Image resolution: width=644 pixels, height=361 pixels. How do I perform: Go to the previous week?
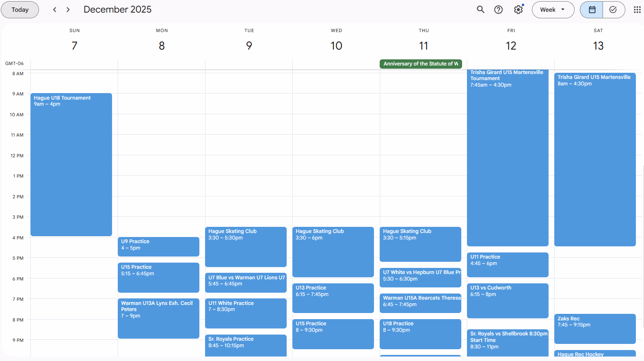coord(55,10)
